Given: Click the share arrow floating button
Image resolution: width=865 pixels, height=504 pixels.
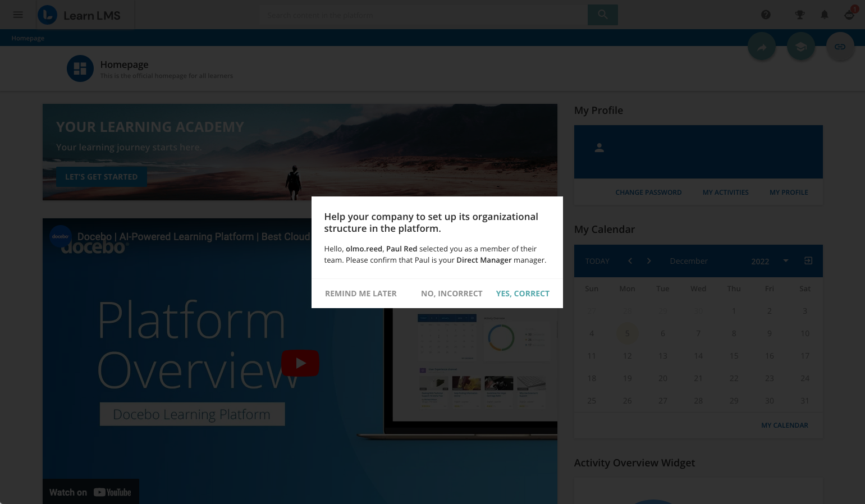Looking at the screenshot, I should click(762, 47).
